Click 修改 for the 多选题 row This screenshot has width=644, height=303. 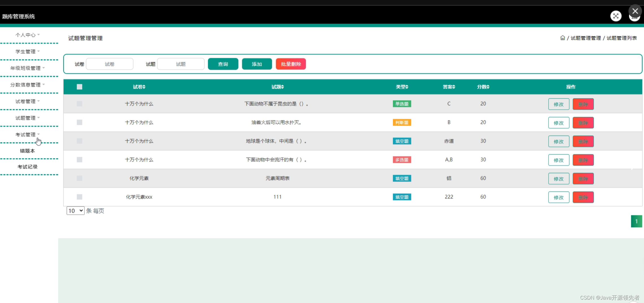coord(559,160)
